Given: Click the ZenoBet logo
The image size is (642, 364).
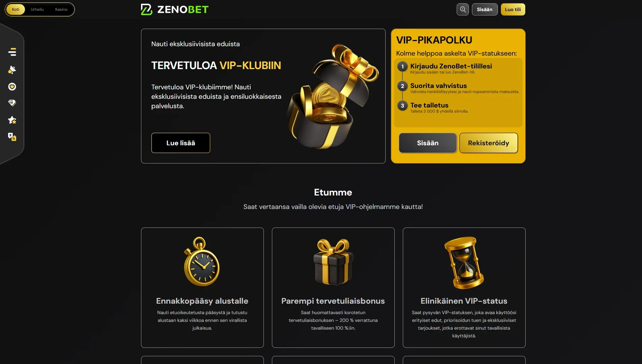Looking at the screenshot, I should [x=174, y=9].
